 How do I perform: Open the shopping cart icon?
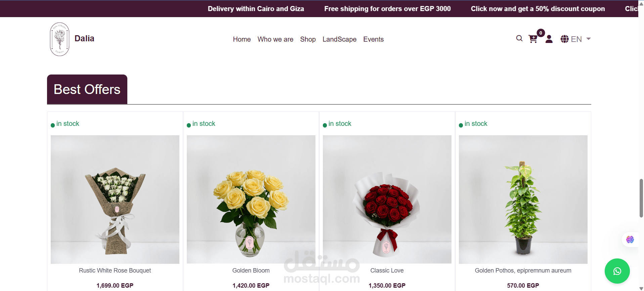tap(533, 39)
